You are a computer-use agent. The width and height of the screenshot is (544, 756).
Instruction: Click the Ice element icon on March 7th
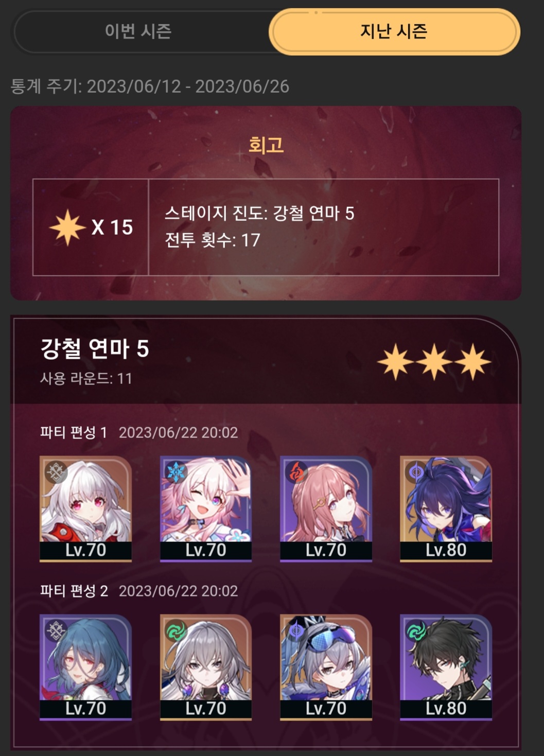click(176, 472)
